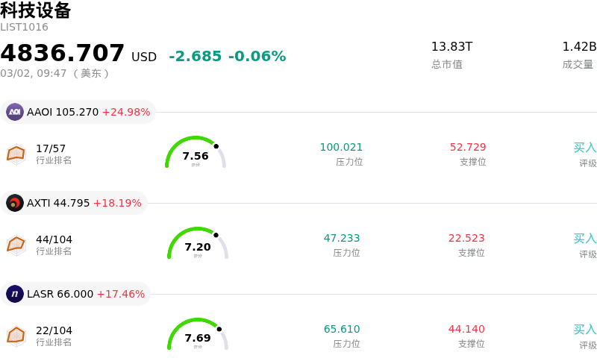Click the 13.83T total market cap
Screen dimensions: 597x364
tap(451, 47)
